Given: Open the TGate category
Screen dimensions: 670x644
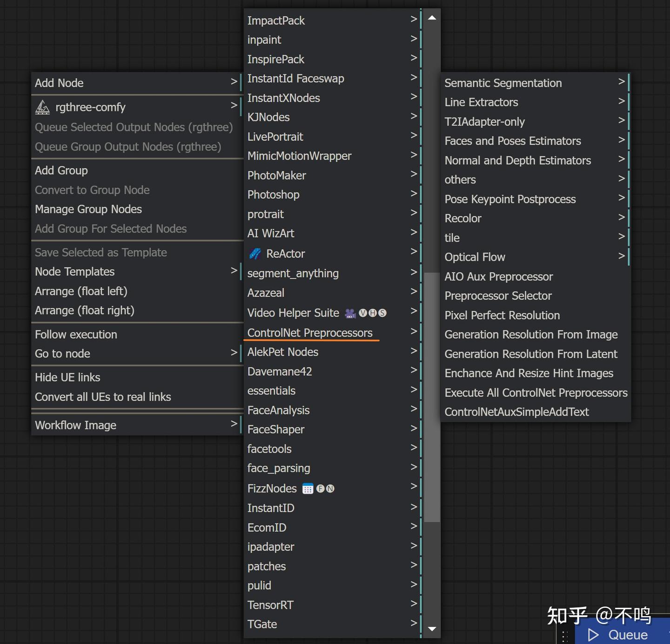Looking at the screenshot, I should click(x=333, y=624).
